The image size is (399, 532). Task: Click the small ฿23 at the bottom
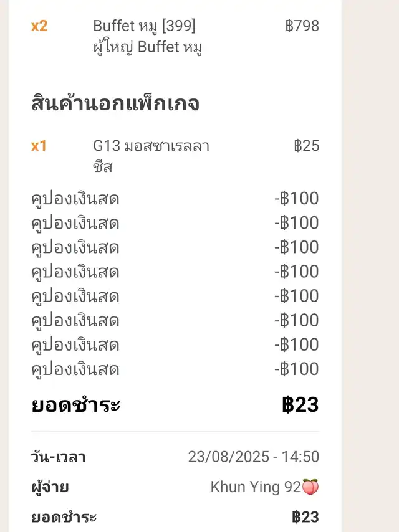(305, 517)
